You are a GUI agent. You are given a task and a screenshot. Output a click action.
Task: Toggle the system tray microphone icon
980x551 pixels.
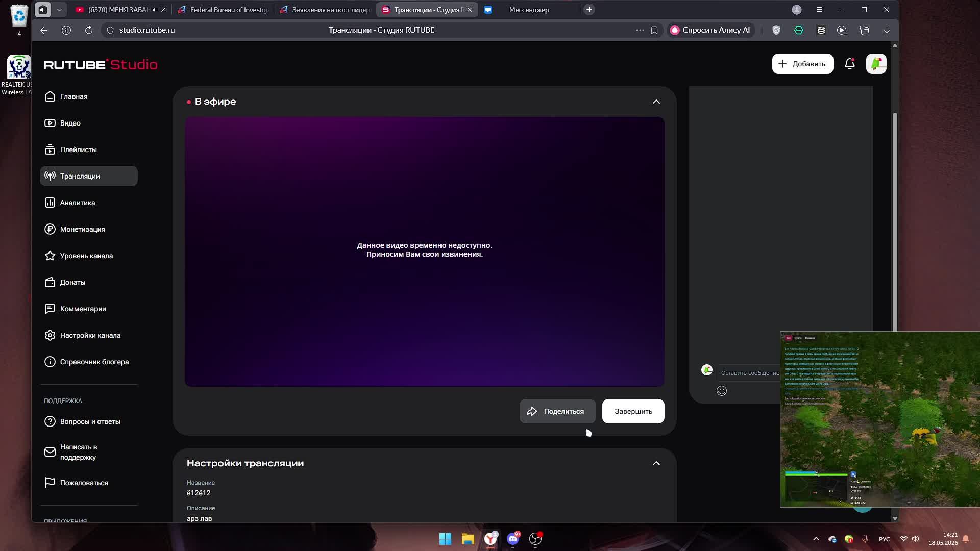865,539
